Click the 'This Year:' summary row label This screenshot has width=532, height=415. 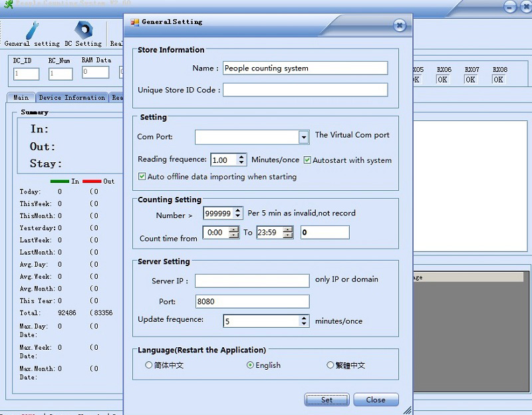(37, 301)
